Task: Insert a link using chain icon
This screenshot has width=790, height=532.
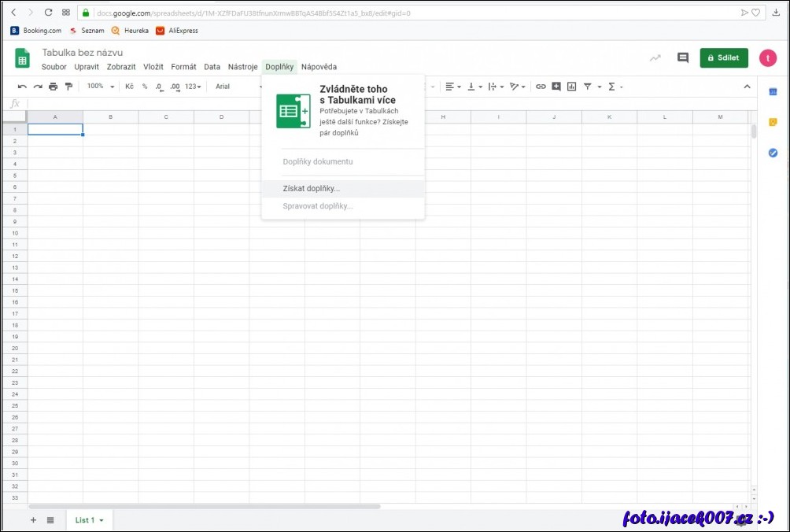Action: click(540, 87)
